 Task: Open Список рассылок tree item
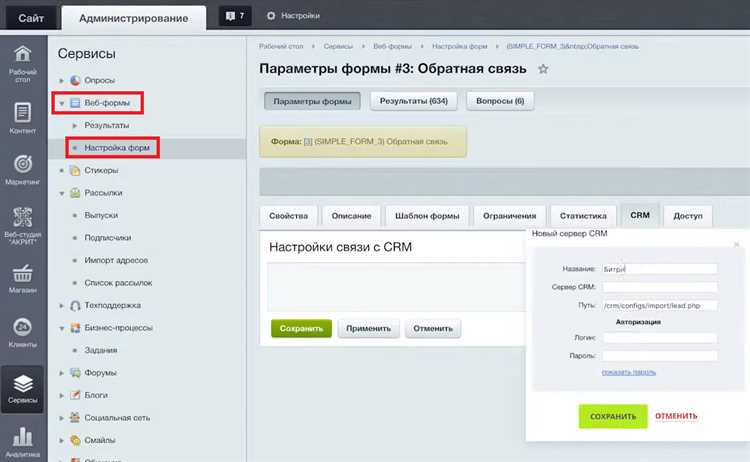tap(118, 283)
